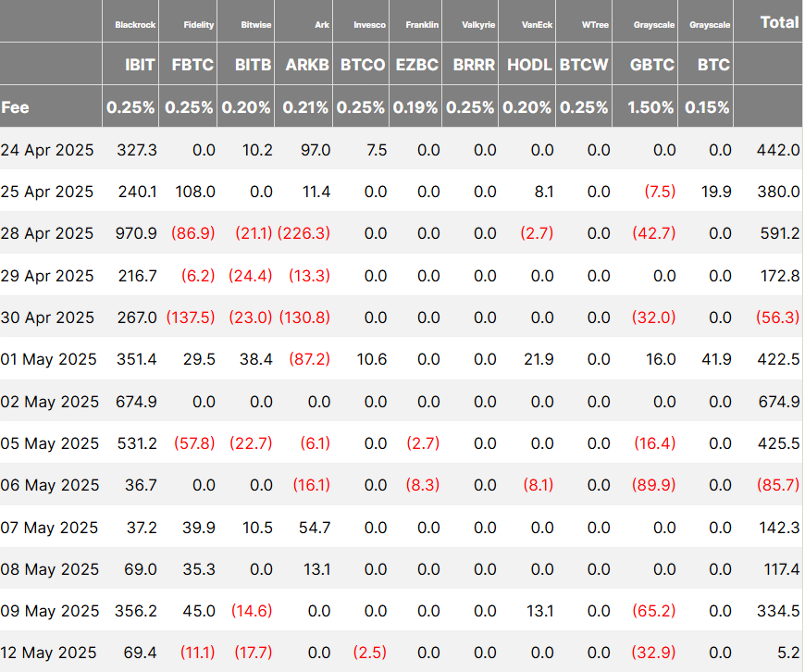
Task: Select the WTree issuer header
Action: pos(595,25)
